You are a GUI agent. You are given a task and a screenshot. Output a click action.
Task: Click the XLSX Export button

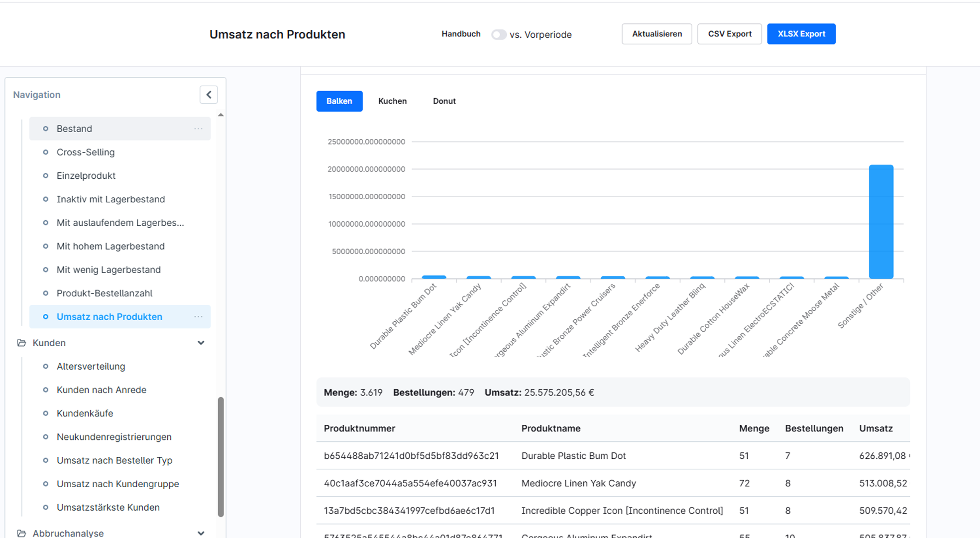[x=801, y=34]
